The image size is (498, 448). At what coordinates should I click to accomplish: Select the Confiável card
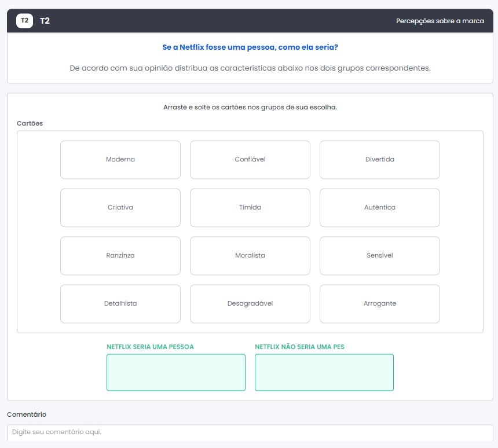click(250, 160)
